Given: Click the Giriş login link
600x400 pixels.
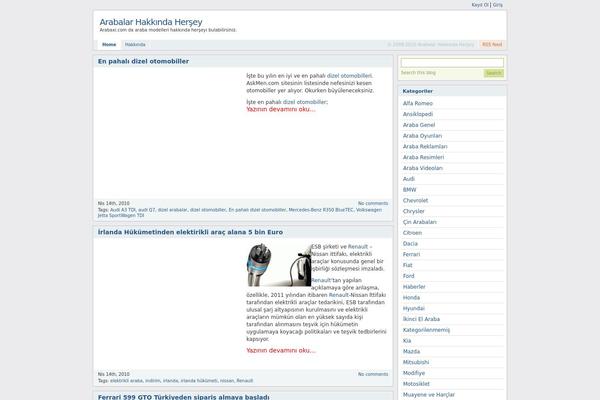Looking at the screenshot, I should (x=498, y=5).
